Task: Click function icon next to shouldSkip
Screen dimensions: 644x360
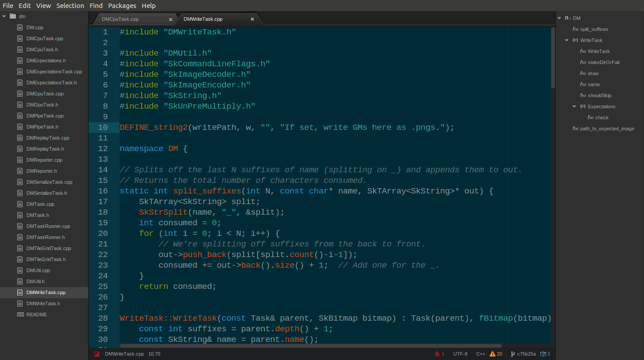Action: [x=583, y=95]
